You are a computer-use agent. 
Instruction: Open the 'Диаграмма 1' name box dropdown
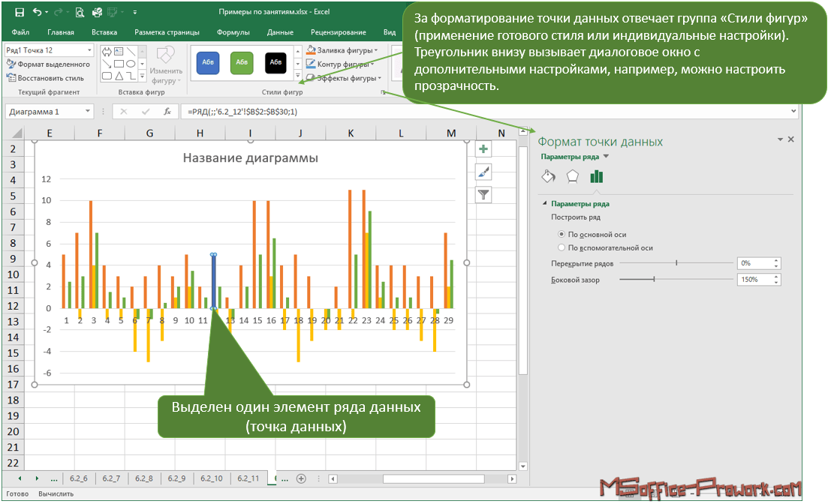[x=87, y=112]
